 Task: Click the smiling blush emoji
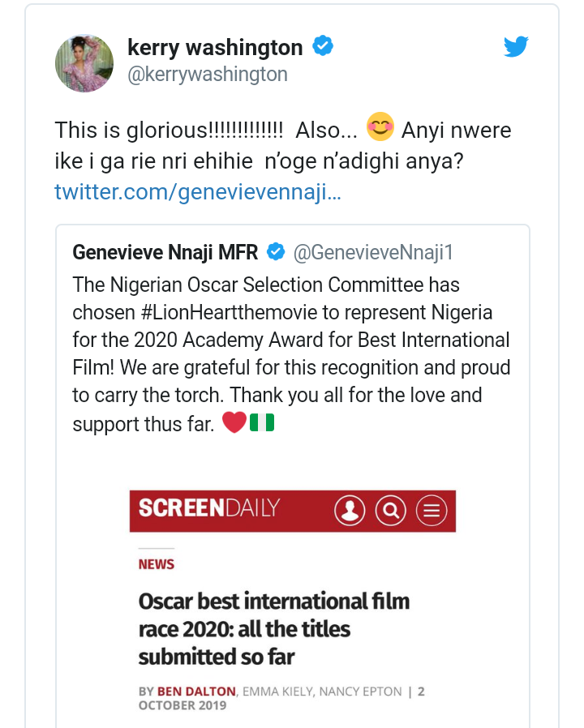pyautogui.click(x=380, y=126)
